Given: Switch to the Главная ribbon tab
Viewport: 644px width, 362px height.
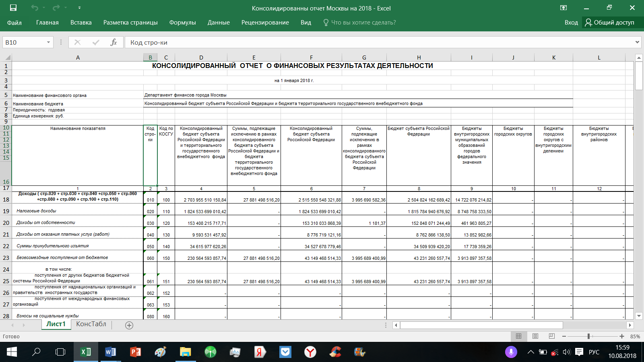Looking at the screenshot, I should tap(47, 23).
